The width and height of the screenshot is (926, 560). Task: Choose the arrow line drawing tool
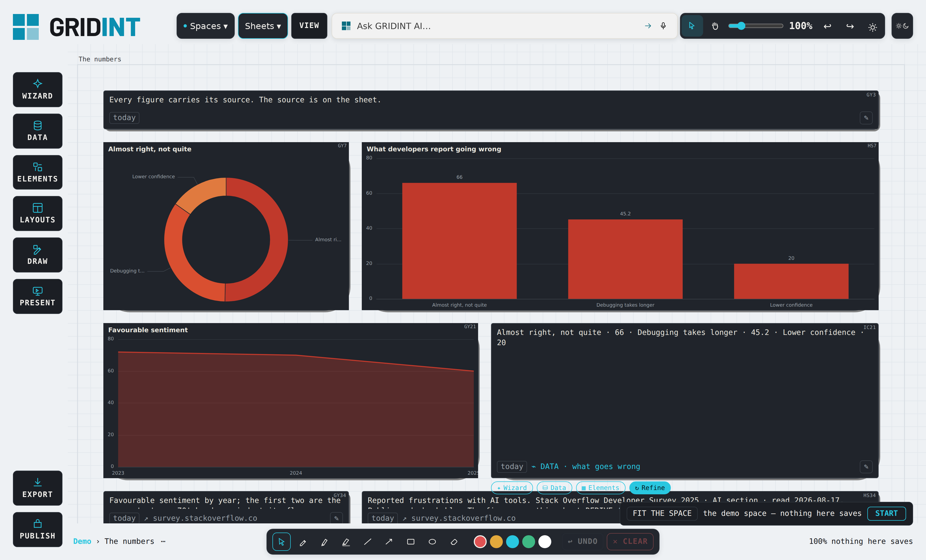(x=389, y=542)
